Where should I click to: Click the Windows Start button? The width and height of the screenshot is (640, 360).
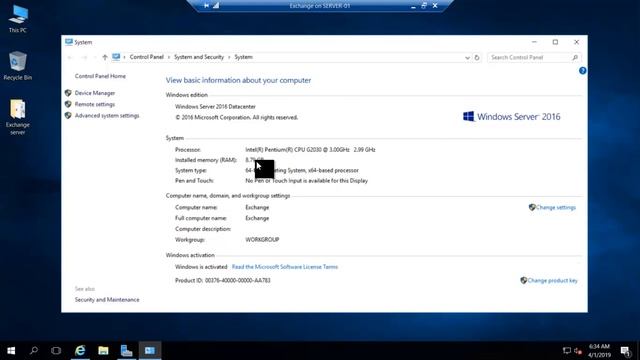[x=11, y=351]
